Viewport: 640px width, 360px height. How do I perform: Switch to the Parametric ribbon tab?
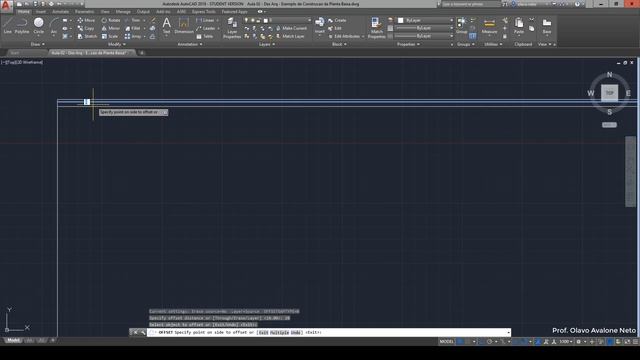pos(84,12)
